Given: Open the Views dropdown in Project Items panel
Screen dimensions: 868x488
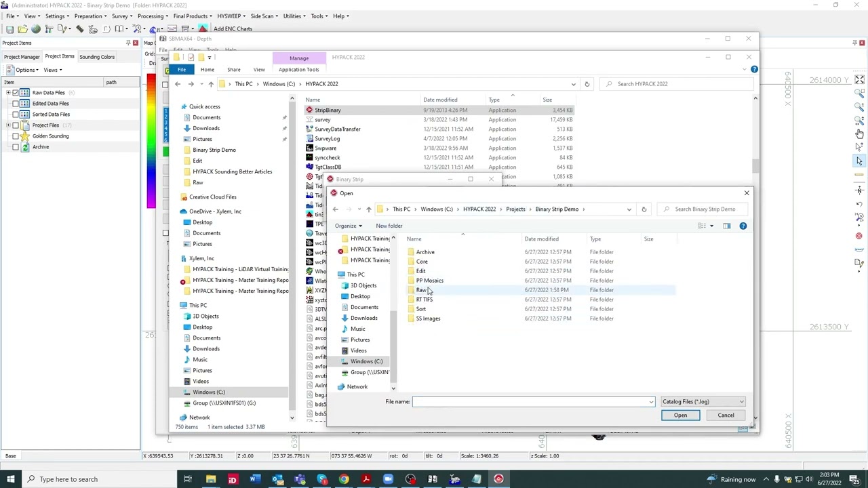Looking at the screenshot, I should 52,70.
